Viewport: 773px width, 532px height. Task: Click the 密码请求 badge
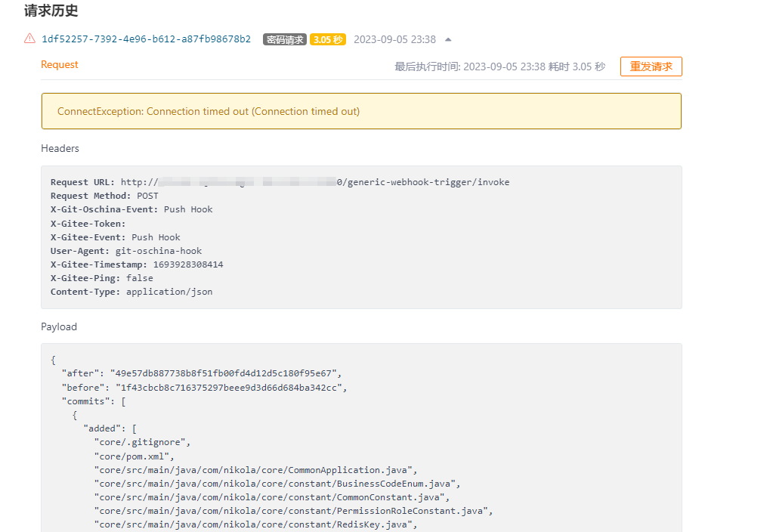point(284,39)
